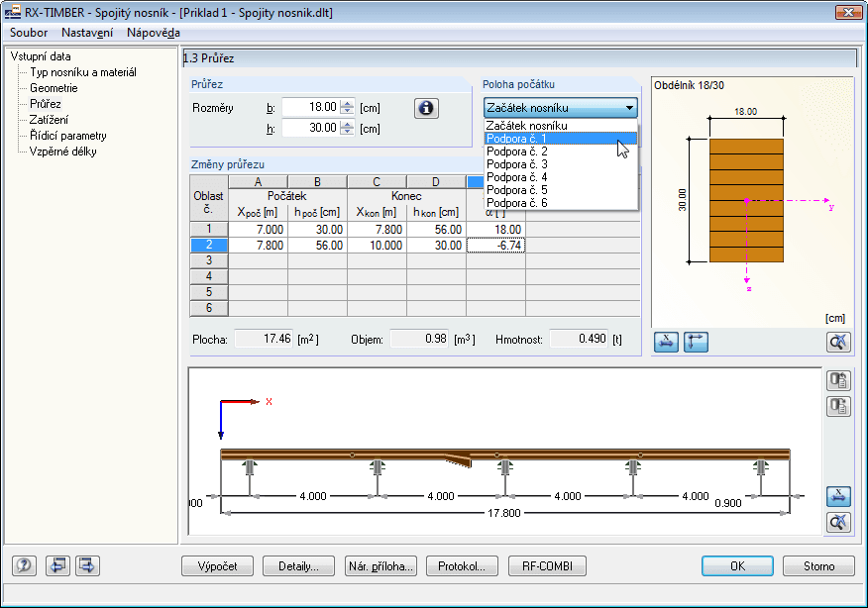Image resolution: width=868 pixels, height=608 pixels.
Task: Click cell value 7.800 in row 1 Xkon
Action: [x=377, y=230]
